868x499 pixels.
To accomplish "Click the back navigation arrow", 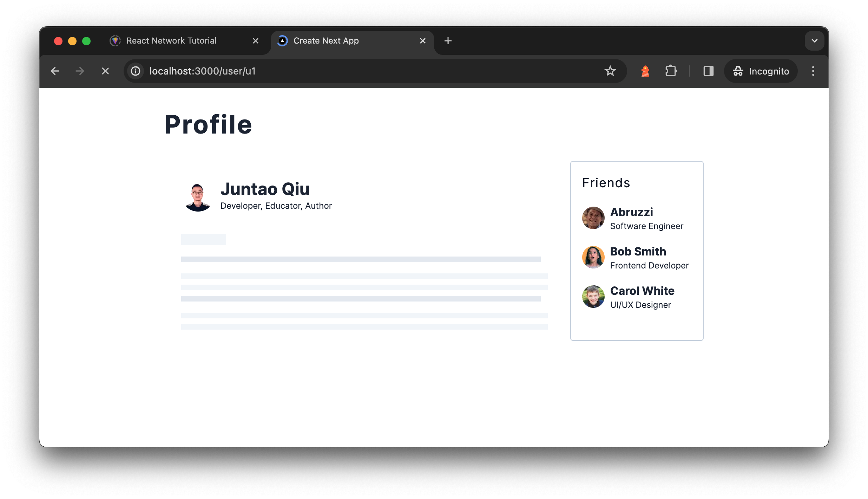I will pos(55,71).
